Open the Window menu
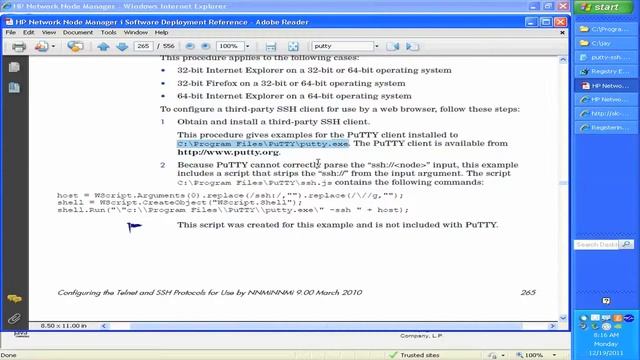This screenshot has height=360, width=640. [136, 32]
